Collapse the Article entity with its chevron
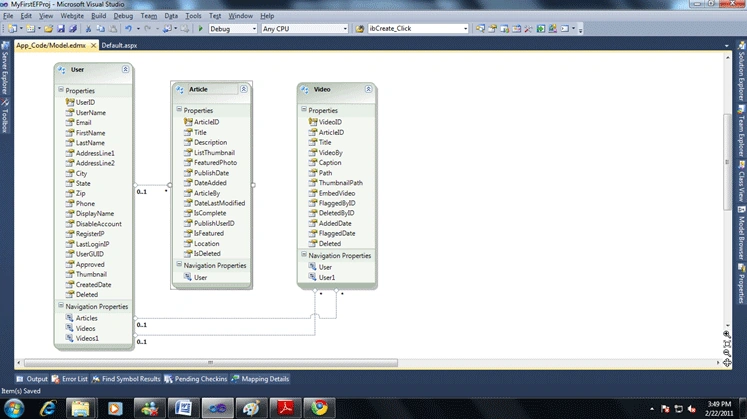This screenshot has width=747, height=419. (x=243, y=89)
